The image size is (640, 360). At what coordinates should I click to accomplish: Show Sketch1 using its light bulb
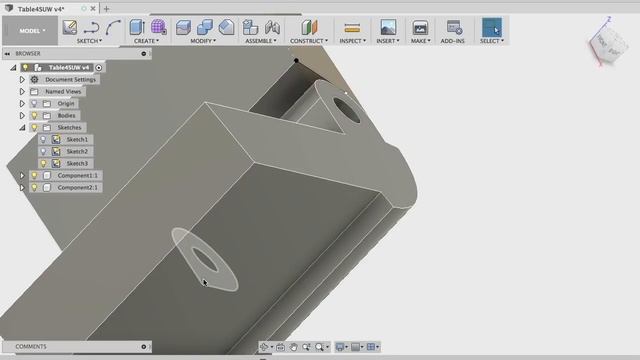coord(43,140)
